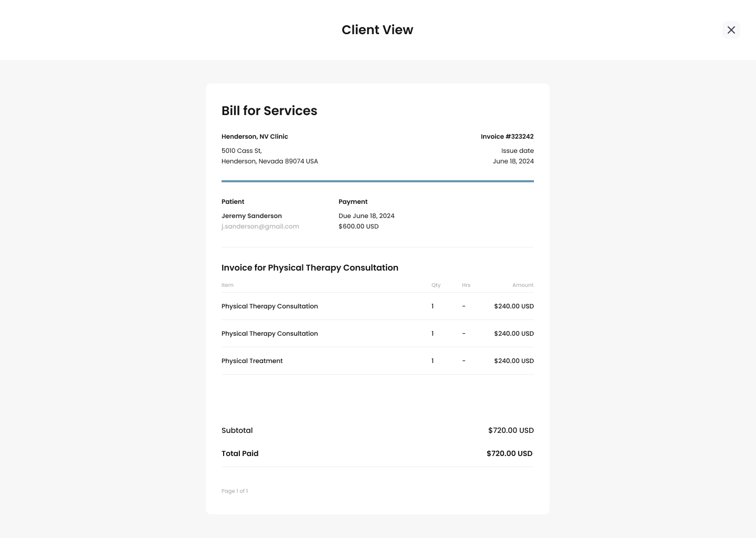This screenshot has height=538, width=756.
Task: Click the 'Bill for Services' title
Action: [x=269, y=111]
